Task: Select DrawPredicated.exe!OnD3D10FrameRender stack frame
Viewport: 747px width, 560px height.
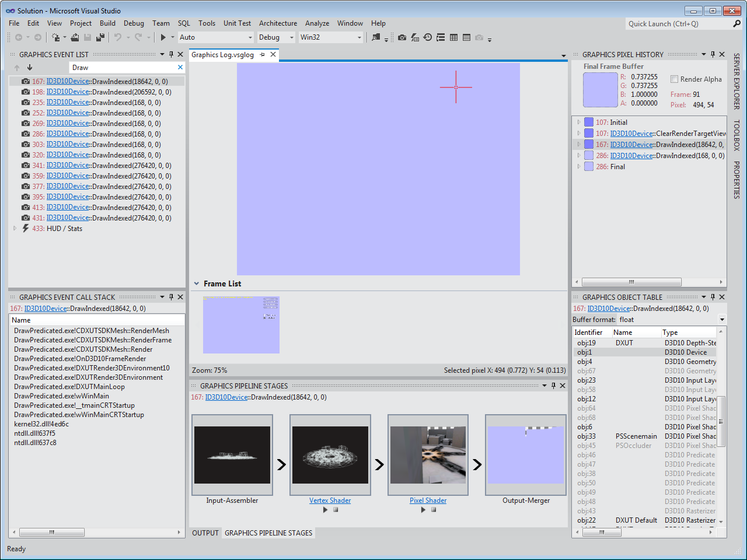Action: point(80,359)
